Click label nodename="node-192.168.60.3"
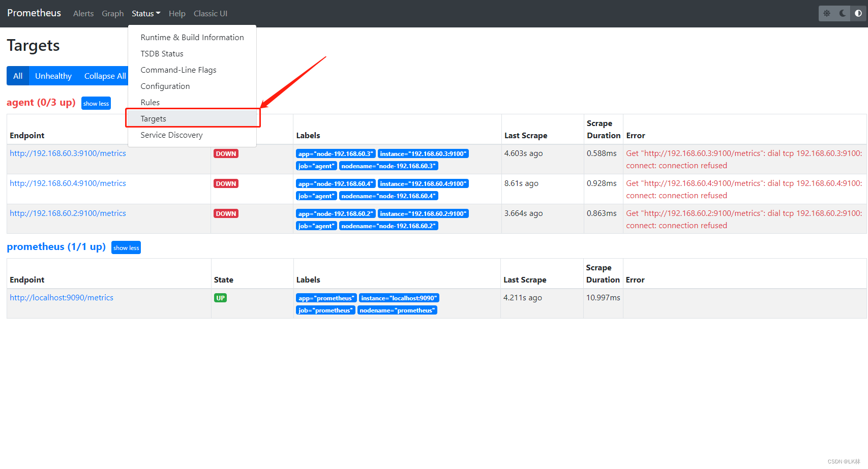Screen dimensions: 868x469 (x=388, y=166)
